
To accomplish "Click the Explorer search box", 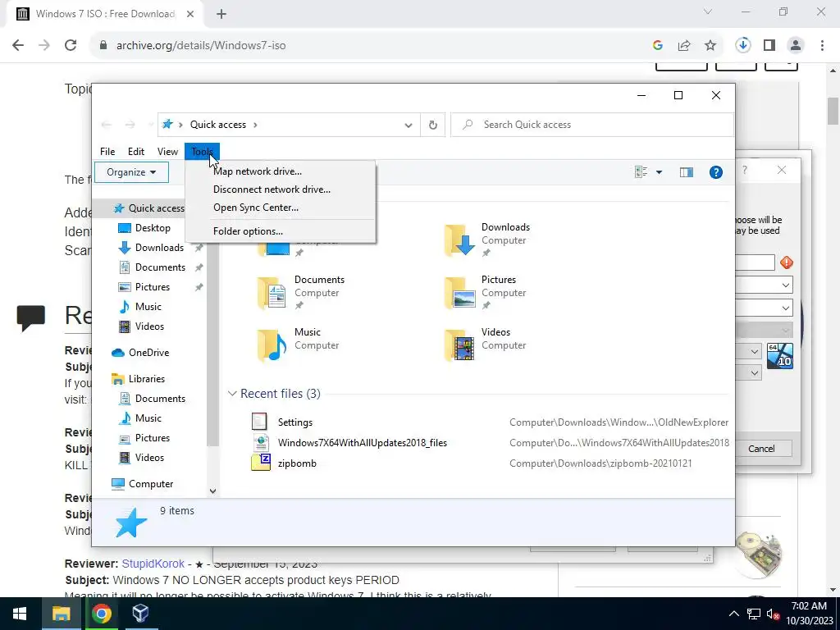I will coord(592,125).
